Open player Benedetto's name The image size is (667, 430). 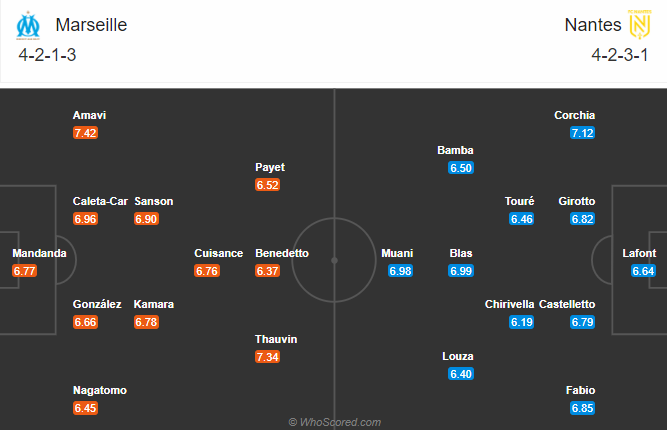(x=282, y=253)
